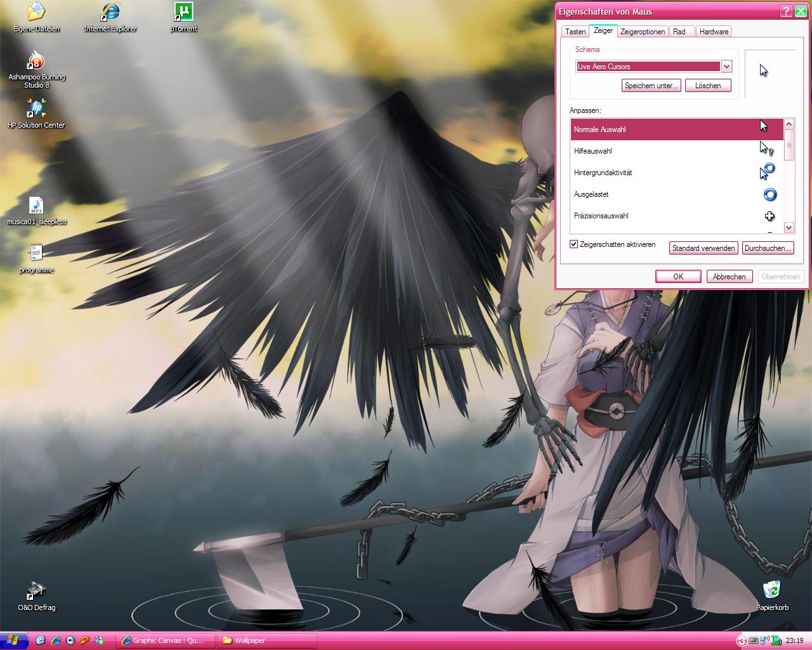Launch Internet Explorer from quick launch
Image resolution: width=812 pixels, height=650 pixels.
point(56,640)
